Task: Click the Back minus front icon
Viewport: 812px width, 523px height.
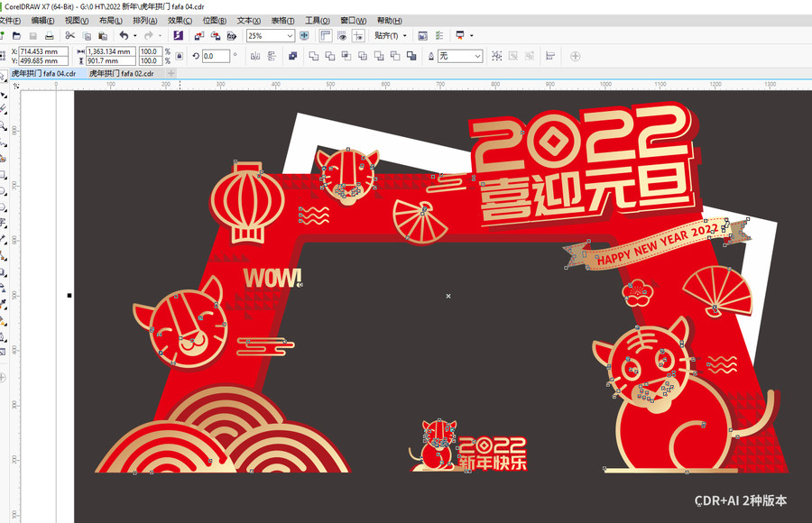Action: pos(395,56)
